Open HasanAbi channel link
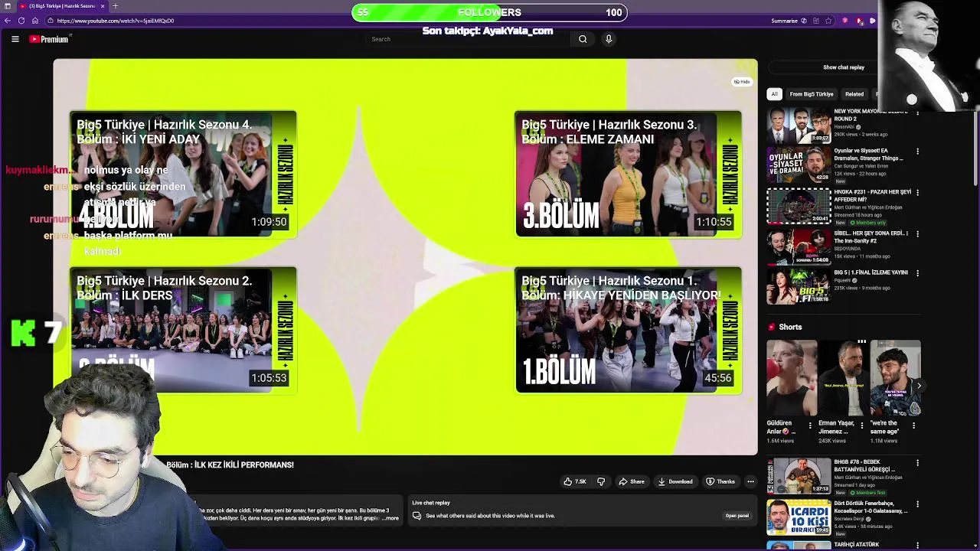 846,127
